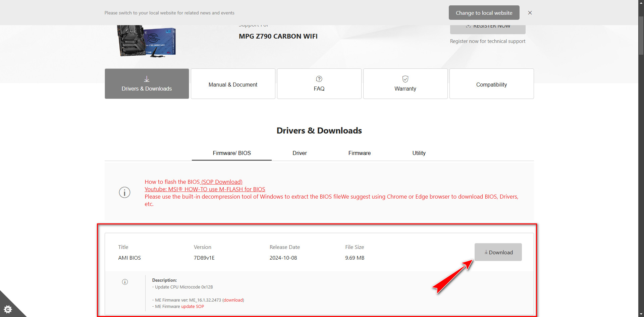
Task: Click the page vertical scrollbar thumb
Action: (641, 35)
